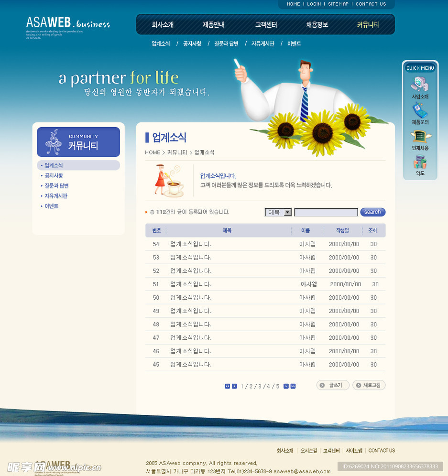Open the 커뮤니티 main menu tab
Image resolution: width=448 pixels, height=476 pixels.
(368, 25)
